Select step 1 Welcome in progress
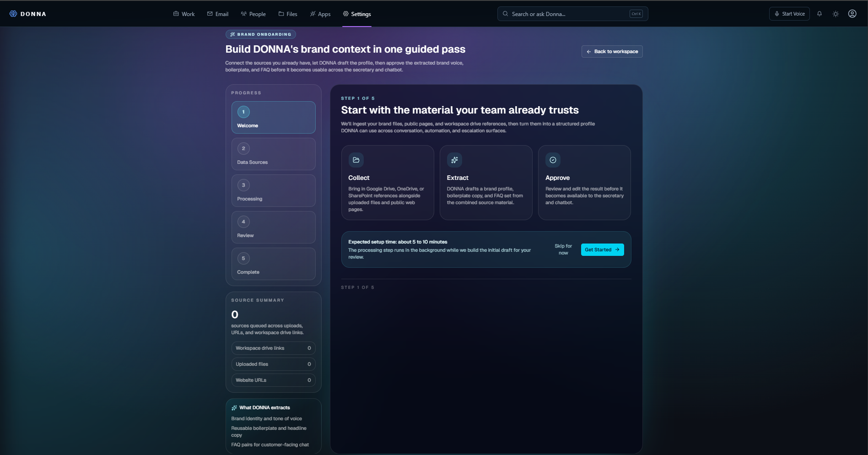The height and width of the screenshot is (455, 868). tap(273, 117)
